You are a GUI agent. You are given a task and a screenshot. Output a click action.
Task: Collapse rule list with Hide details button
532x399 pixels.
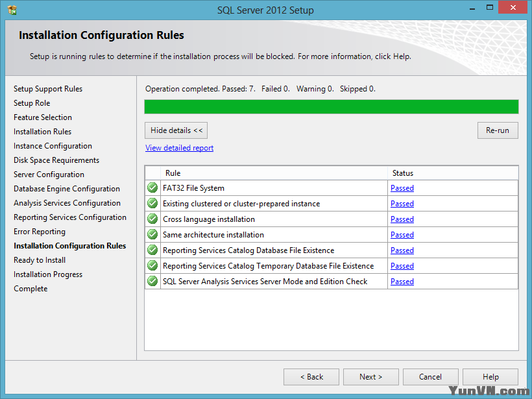coord(176,130)
